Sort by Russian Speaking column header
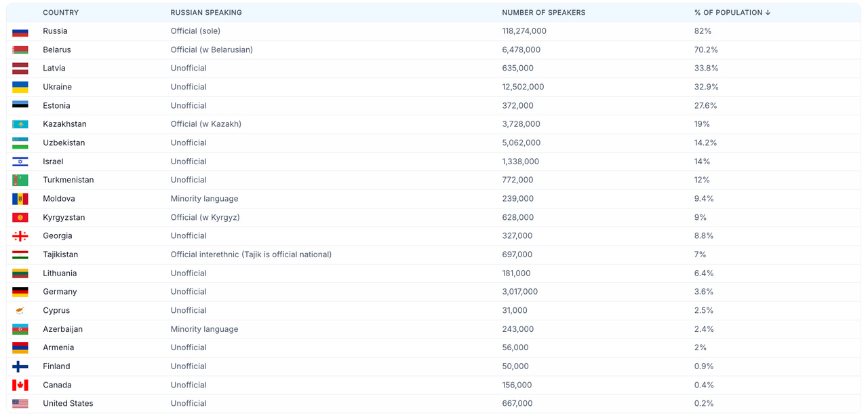The height and width of the screenshot is (418, 868). [206, 13]
